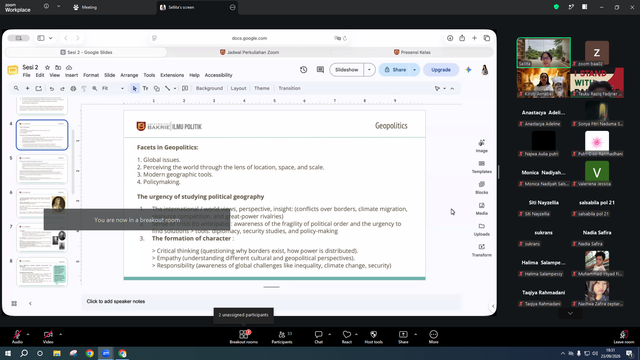This screenshot has height=360, width=640.
Task: Expand Share options arrow
Action: click(x=416, y=334)
